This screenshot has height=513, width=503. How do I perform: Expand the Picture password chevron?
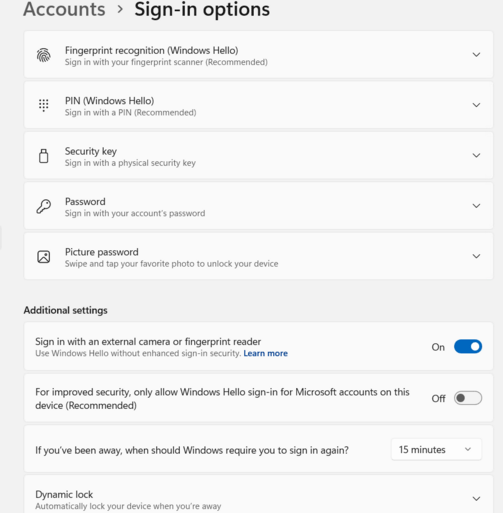coord(476,256)
